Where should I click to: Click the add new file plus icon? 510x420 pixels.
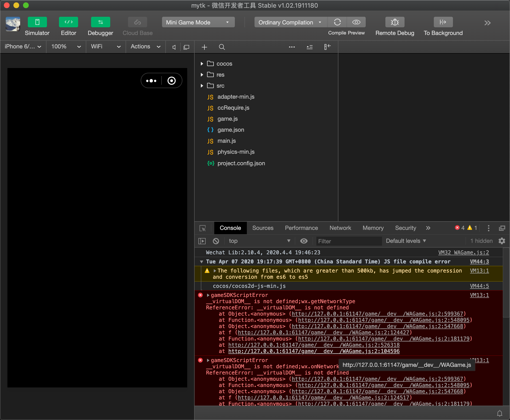[x=204, y=47]
